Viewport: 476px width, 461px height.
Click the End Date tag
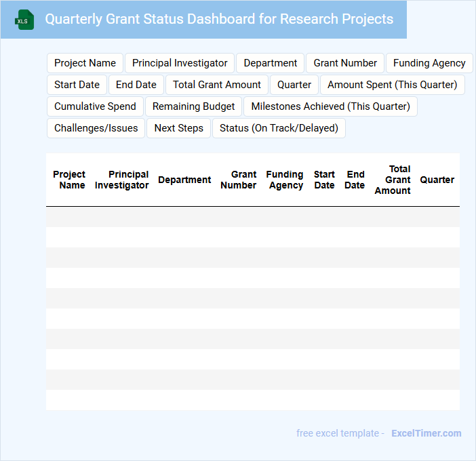pyautogui.click(x=136, y=85)
